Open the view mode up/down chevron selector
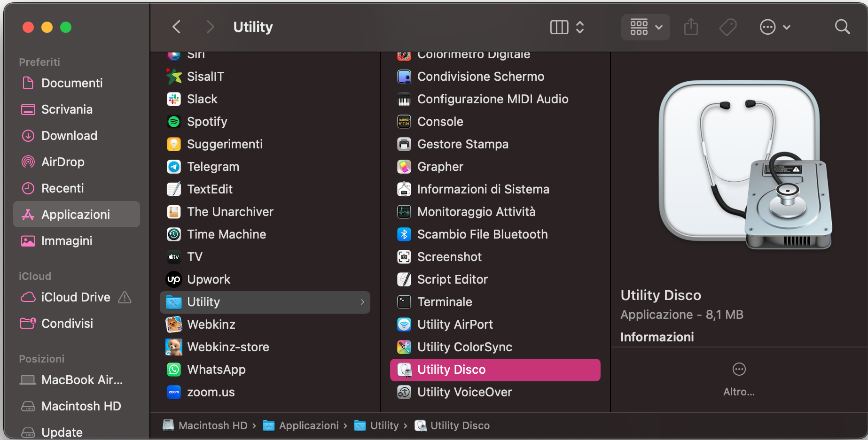The height and width of the screenshot is (440, 868). point(580,27)
